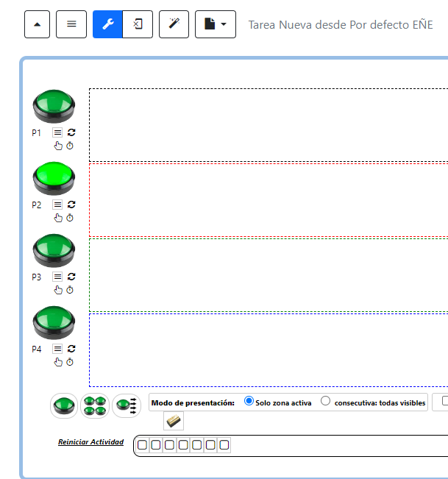Click inside the black dashed P1 zone

click(269, 125)
